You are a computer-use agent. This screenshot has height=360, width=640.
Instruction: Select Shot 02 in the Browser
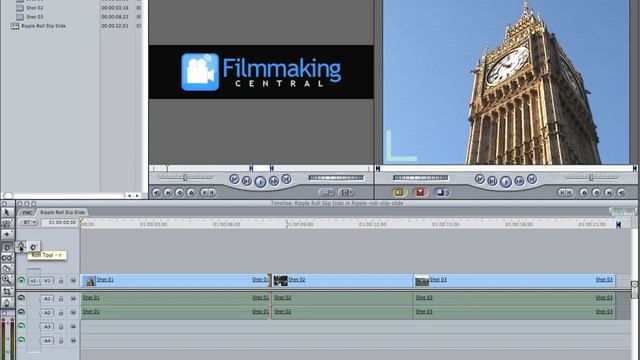coord(34,8)
